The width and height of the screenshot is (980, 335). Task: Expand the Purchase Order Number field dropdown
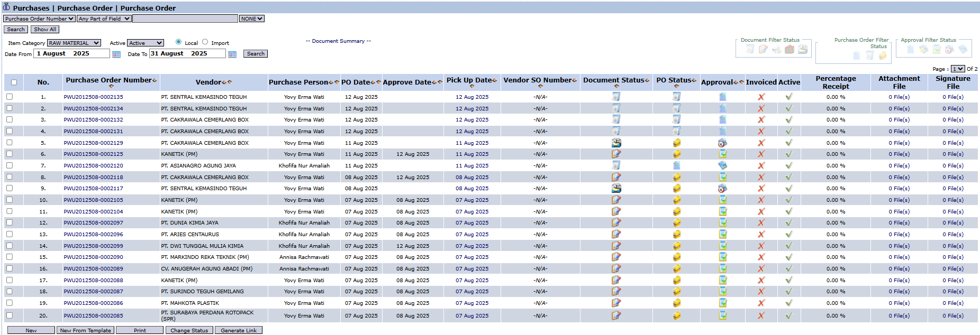pos(39,18)
